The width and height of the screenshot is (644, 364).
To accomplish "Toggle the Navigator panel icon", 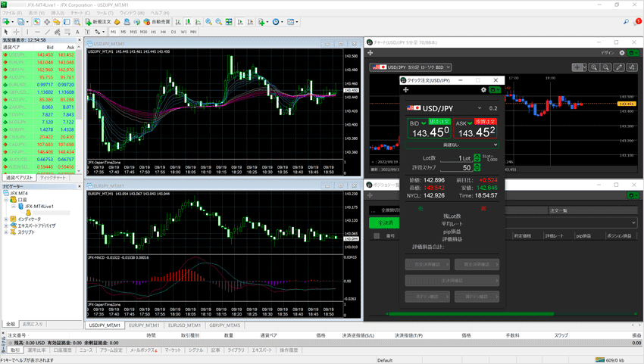I will click(x=57, y=22).
